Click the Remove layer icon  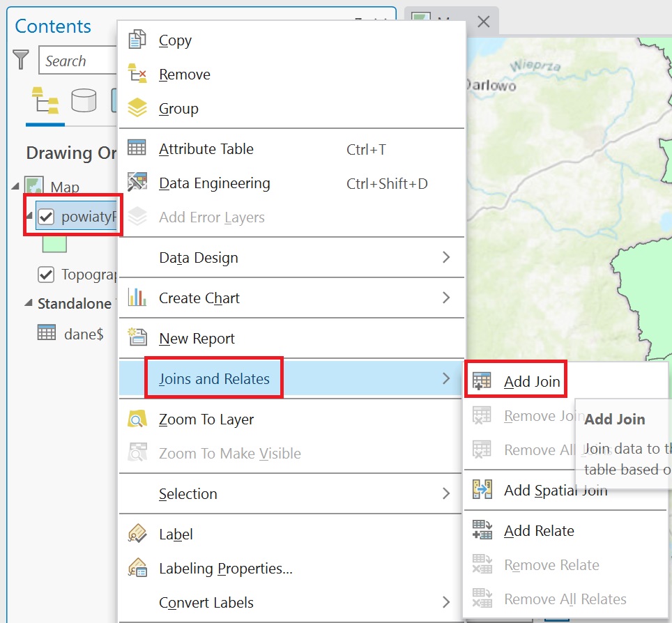[x=137, y=74]
